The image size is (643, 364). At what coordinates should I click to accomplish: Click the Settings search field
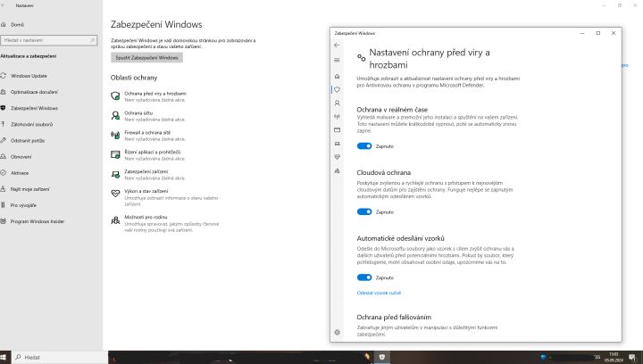[x=49, y=40]
